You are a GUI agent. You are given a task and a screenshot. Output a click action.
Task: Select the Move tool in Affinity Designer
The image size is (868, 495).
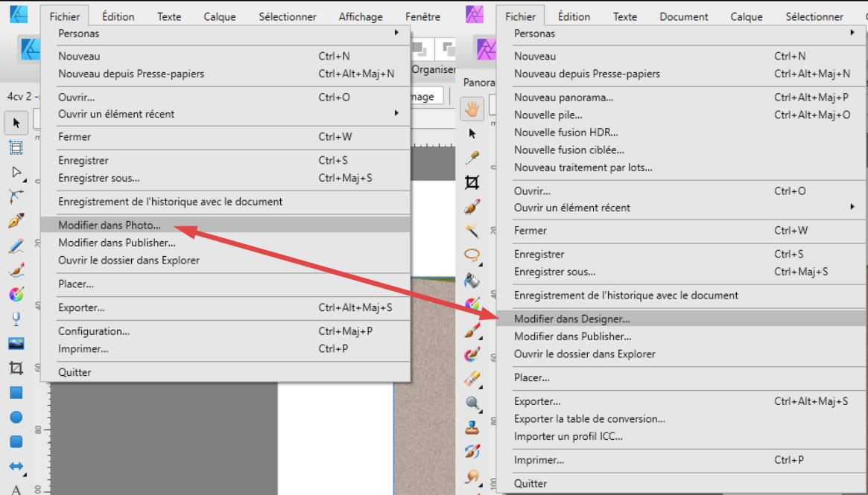tap(16, 122)
